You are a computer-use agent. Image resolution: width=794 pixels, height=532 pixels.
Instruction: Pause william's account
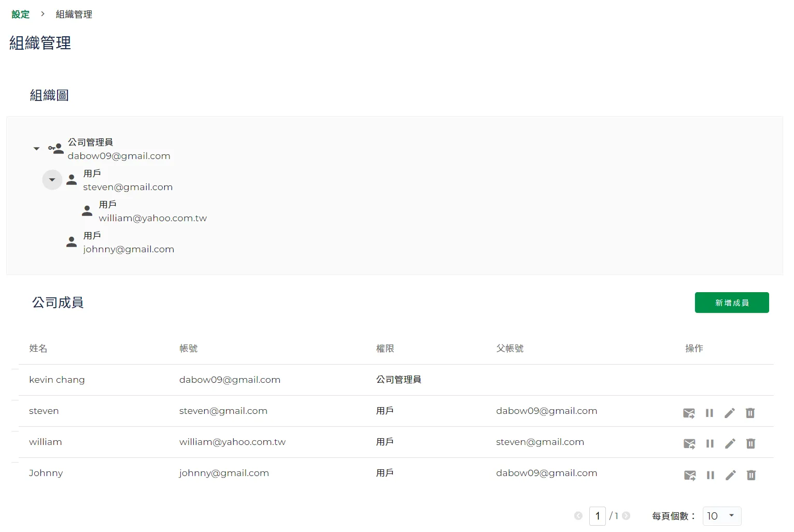[710, 444]
